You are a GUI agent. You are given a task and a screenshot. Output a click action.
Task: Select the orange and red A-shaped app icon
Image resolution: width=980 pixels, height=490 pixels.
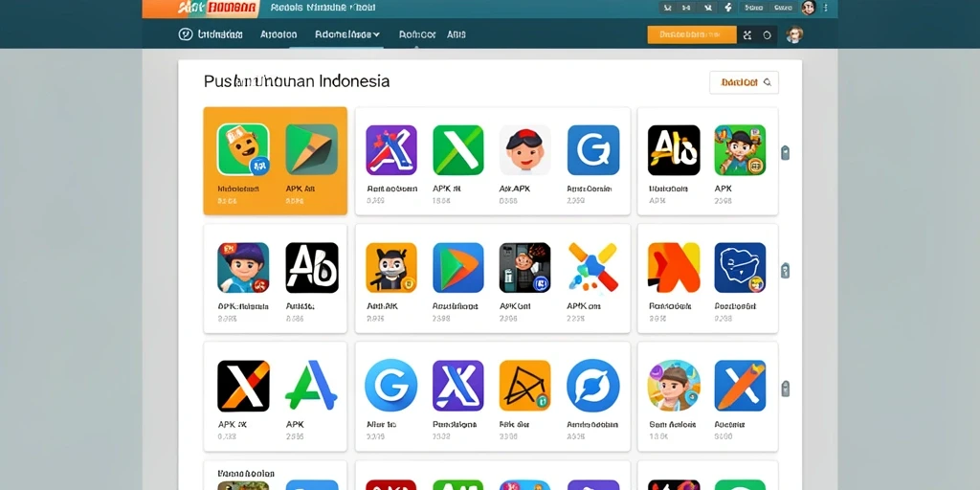click(674, 268)
